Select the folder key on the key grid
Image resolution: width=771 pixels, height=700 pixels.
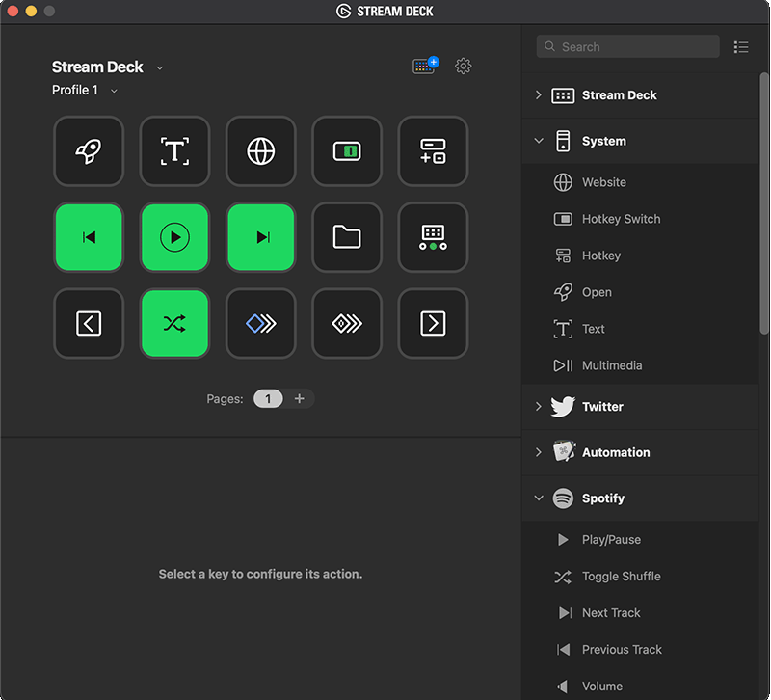click(347, 237)
